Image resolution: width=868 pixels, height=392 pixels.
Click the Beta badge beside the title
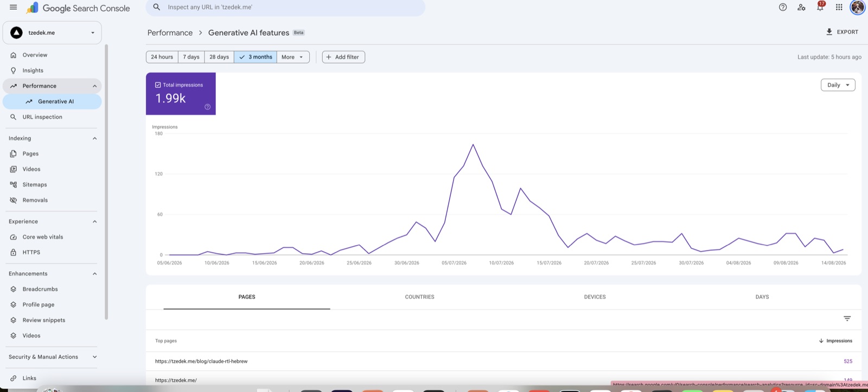(299, 33)
